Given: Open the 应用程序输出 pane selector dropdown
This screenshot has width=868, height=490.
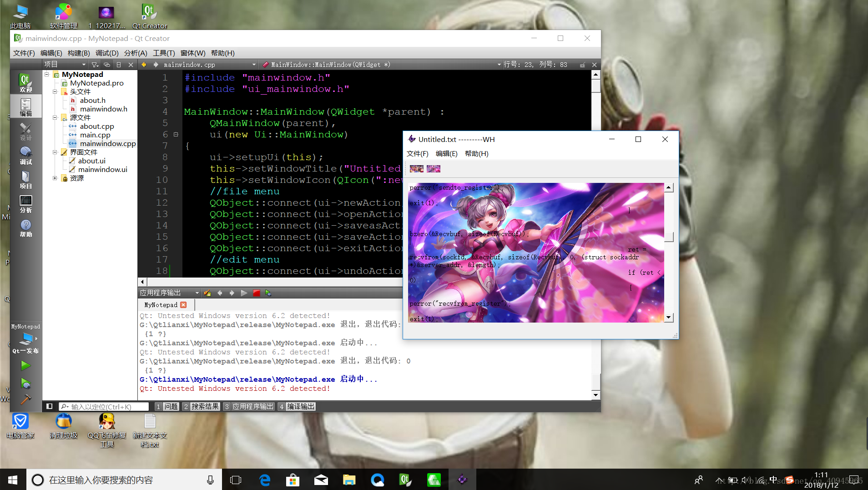Looking at the screenshot, I should 169,293.
